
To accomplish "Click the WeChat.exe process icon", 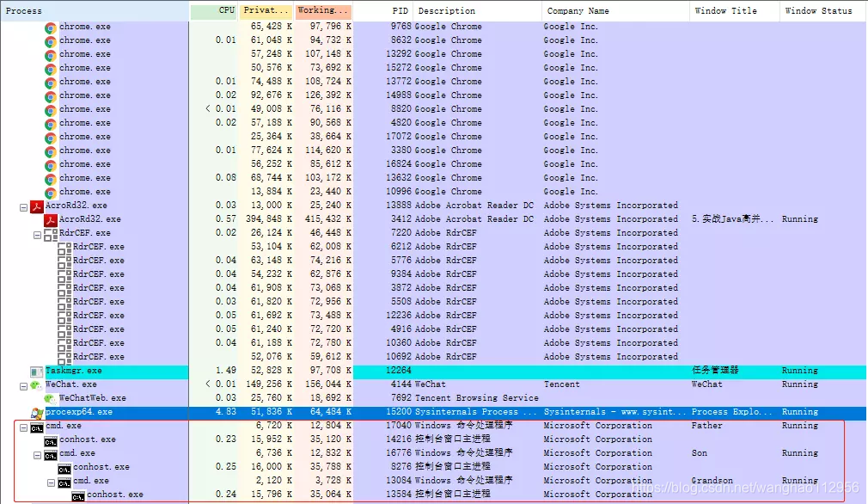I will 37,385.
